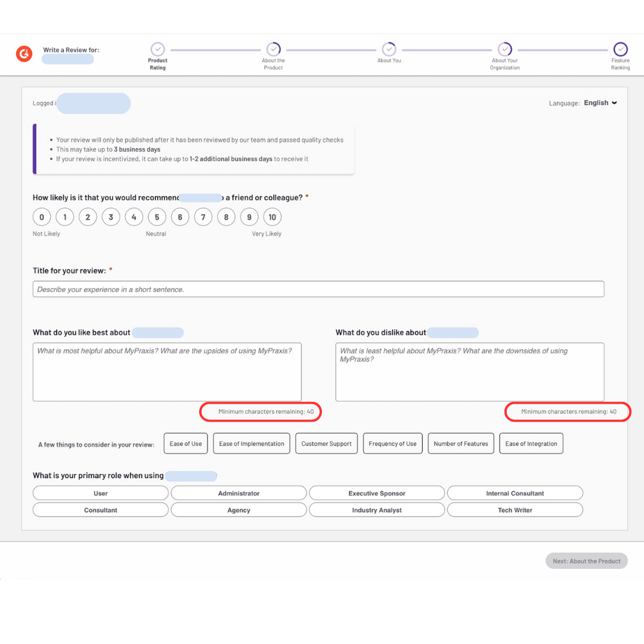The width and height of the screenshot is (644, 644).
Task: Select rating 10 for recommendation likelihood
Action: click(x=273, y=217)
